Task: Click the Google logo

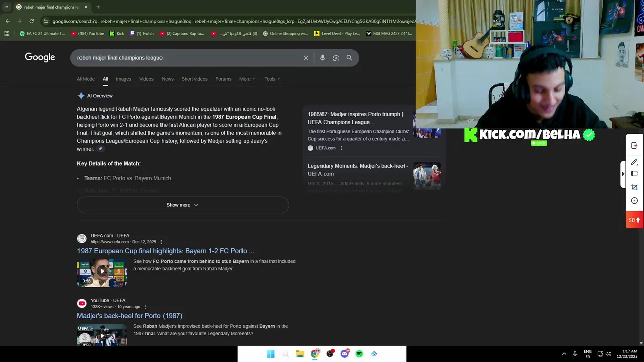Action: [x=40, y=57]
